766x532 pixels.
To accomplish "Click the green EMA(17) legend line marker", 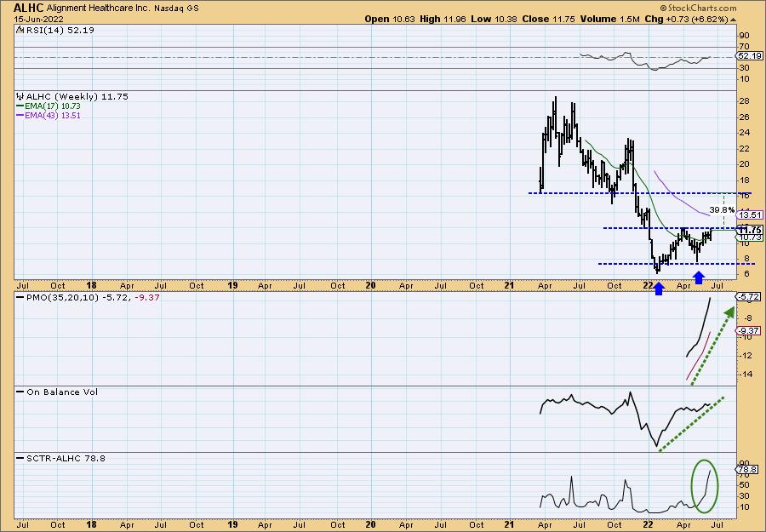I will pyautogui.click(x=20, y=106).
